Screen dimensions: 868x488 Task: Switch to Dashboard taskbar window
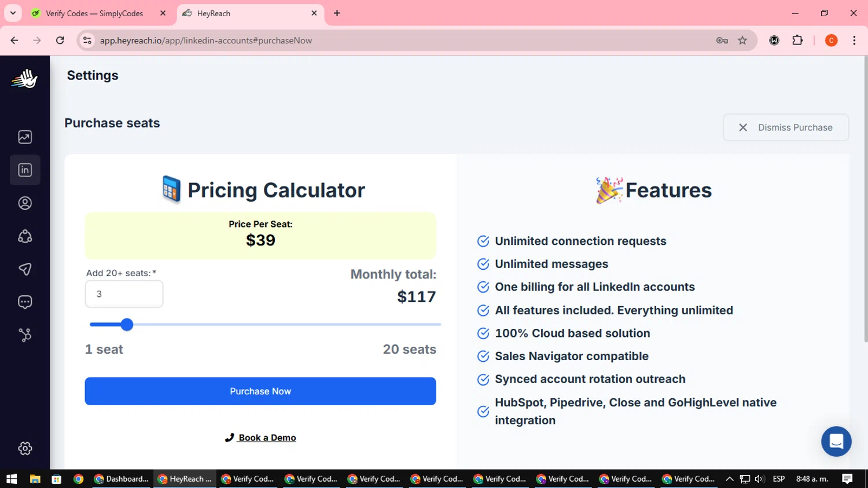click(x=122, y=479)
